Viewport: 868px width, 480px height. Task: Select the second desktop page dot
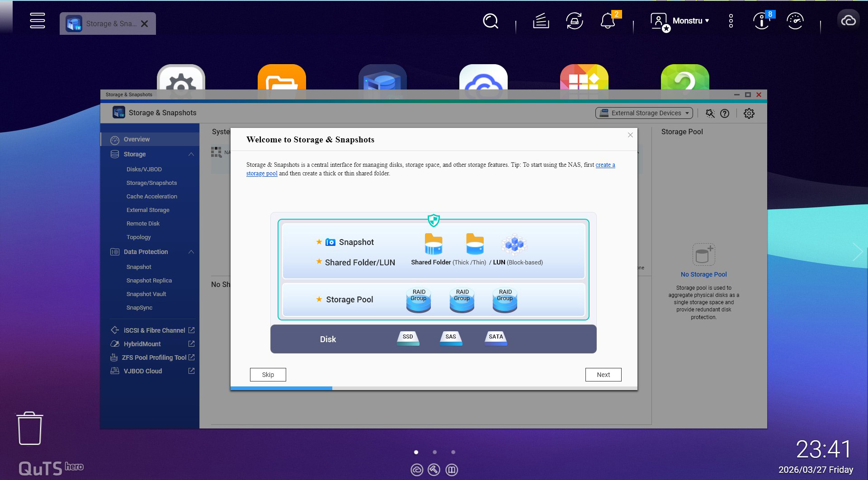pyautogui.click(x=434, y=452)
